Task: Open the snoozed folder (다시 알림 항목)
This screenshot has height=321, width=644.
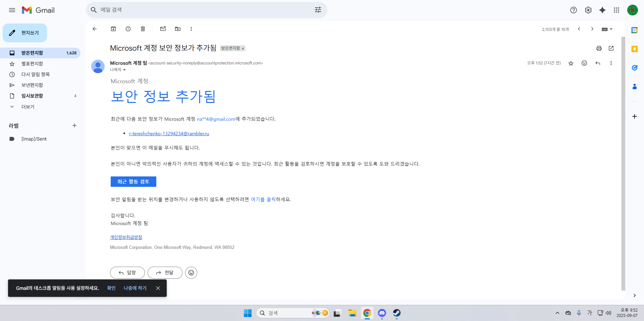Action: (40, 74)
